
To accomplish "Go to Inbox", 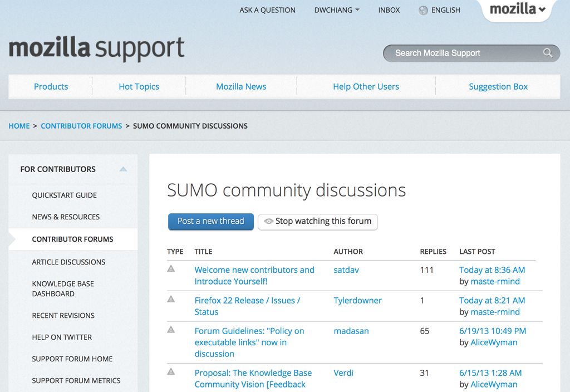I will tap(389, 10).
